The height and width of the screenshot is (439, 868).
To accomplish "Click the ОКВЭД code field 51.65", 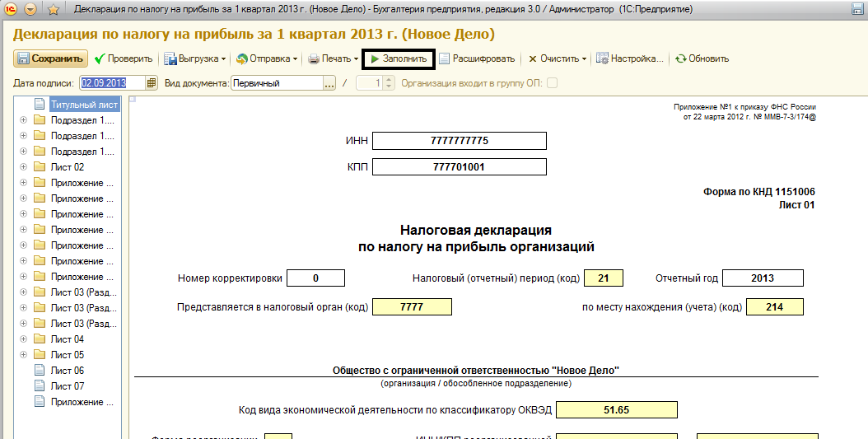I will [617, 409].
